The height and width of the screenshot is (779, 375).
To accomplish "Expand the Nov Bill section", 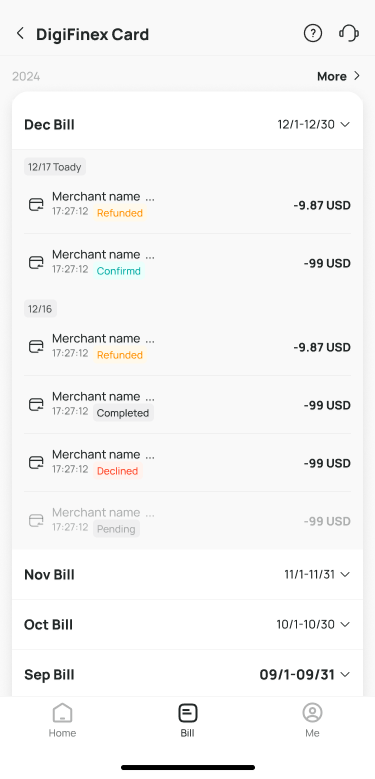I will 187,574.
